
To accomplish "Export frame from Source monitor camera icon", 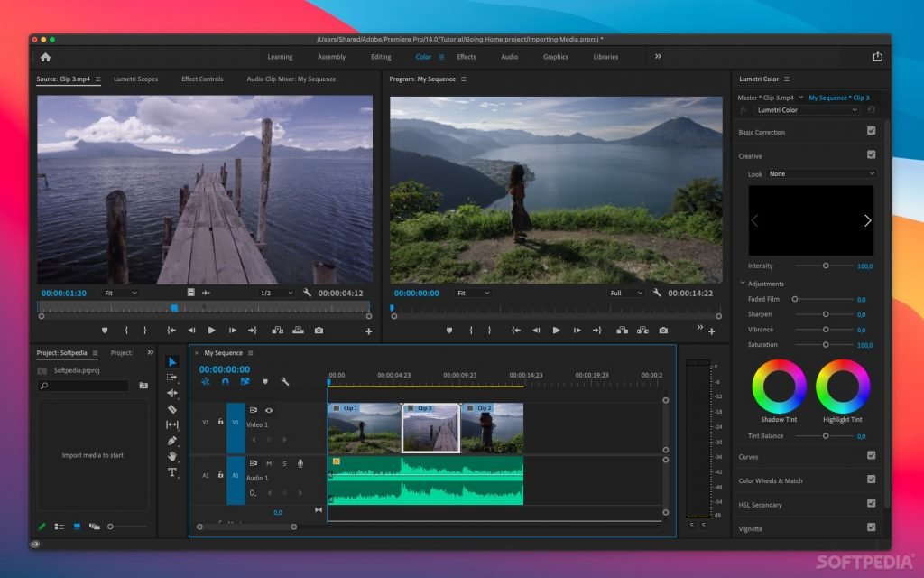I will [x=319, y=331].
